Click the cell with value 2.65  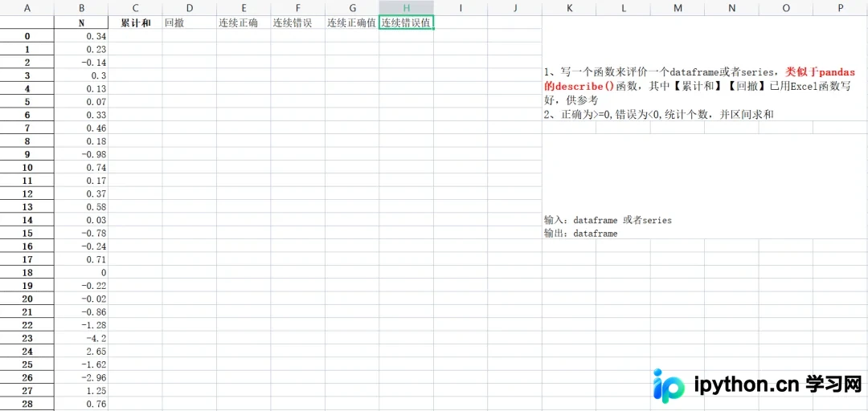[81, 352]
